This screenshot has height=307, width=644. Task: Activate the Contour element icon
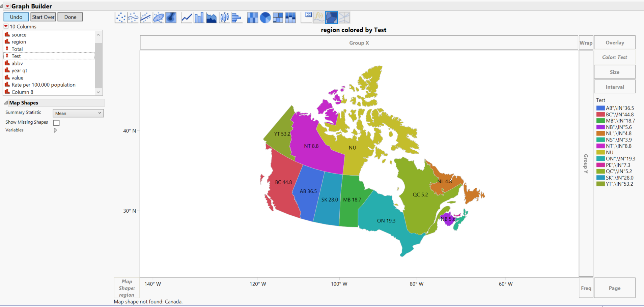(171, 17)
